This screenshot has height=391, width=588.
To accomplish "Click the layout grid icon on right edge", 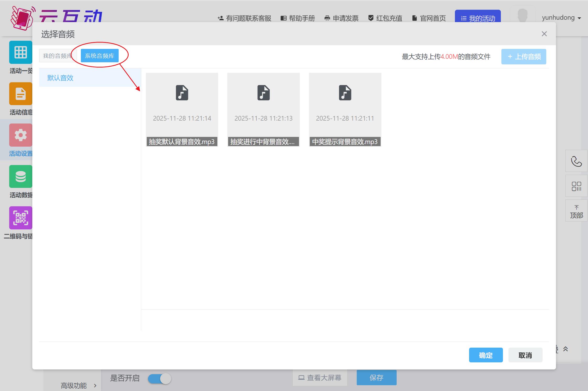I will tap(576, 186).
